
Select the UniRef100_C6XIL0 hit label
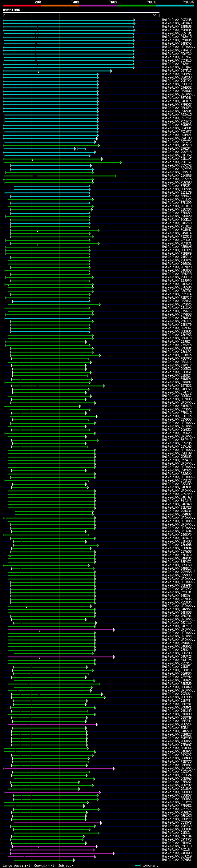[x=177, y=622]
